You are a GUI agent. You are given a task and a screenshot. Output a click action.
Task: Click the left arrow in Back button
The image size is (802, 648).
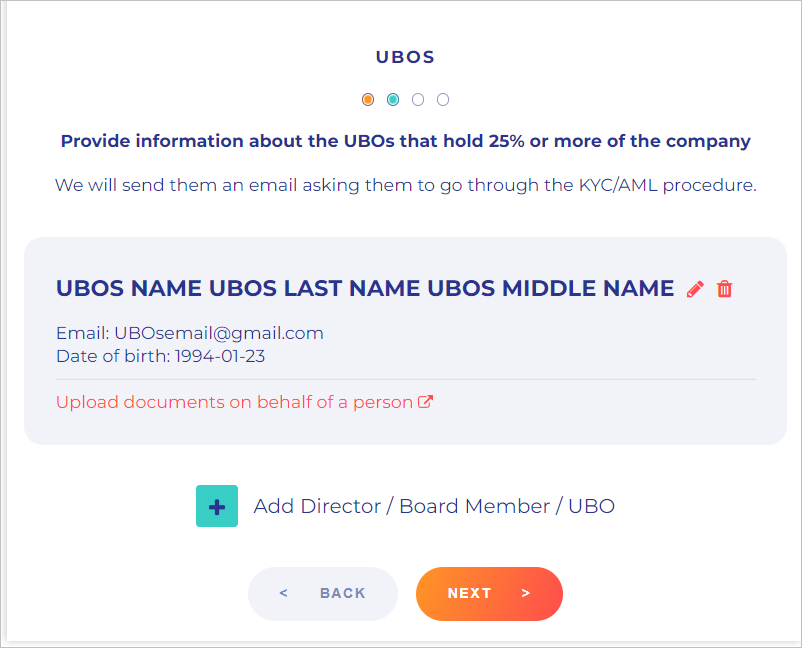tap(284, 593)
